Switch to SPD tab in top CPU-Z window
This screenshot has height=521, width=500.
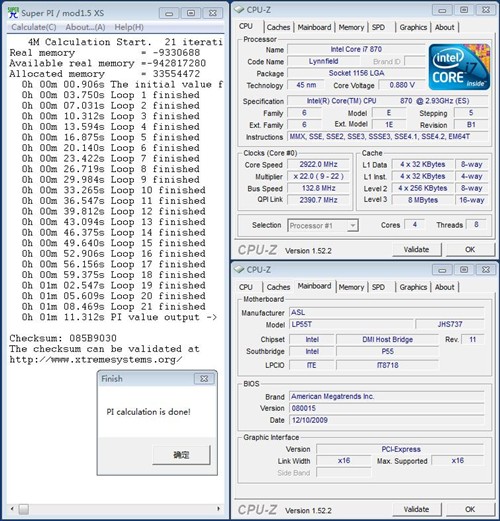(x=378, y=27)
